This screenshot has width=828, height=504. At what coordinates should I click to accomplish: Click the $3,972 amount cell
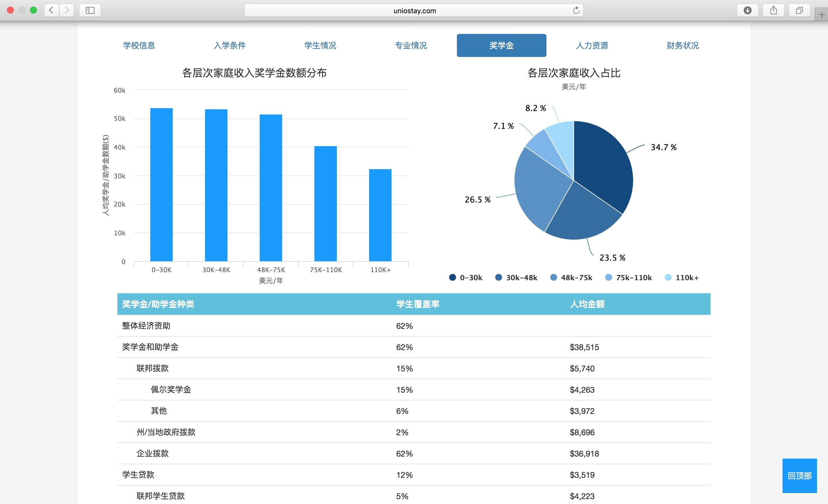tap(582, 411)
